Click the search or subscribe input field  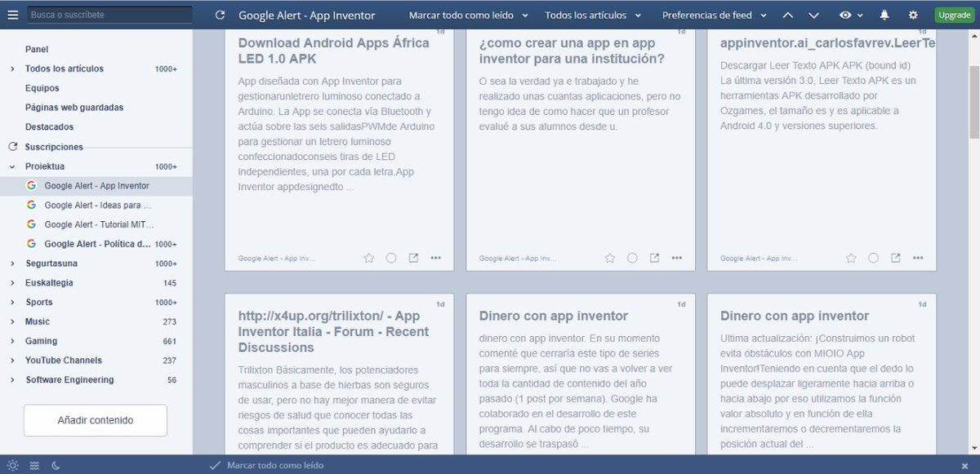click(x=110, y=15)
